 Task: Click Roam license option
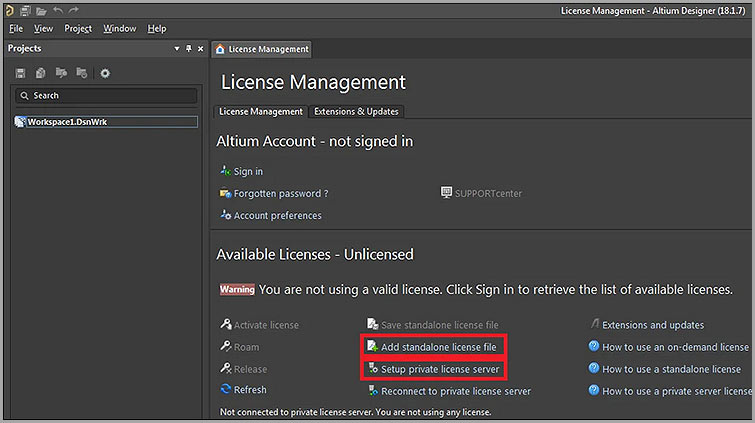[x=246, y=347]
